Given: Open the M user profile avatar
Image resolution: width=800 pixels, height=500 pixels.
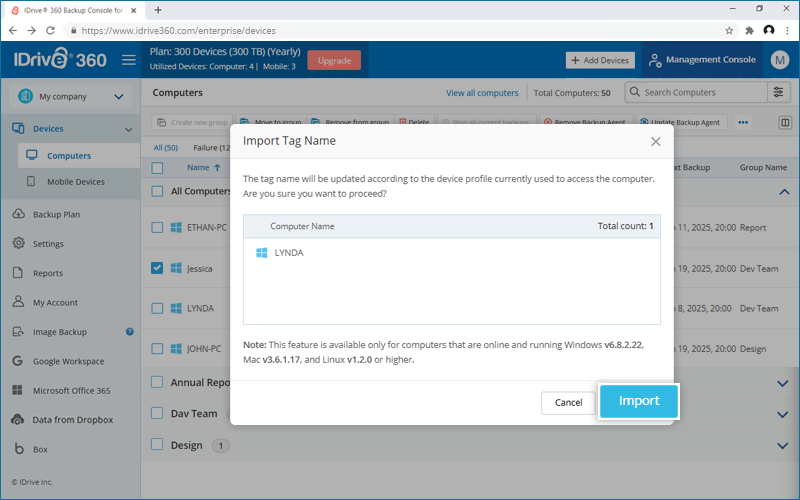Looking at the screenshot, I should 780,60.
